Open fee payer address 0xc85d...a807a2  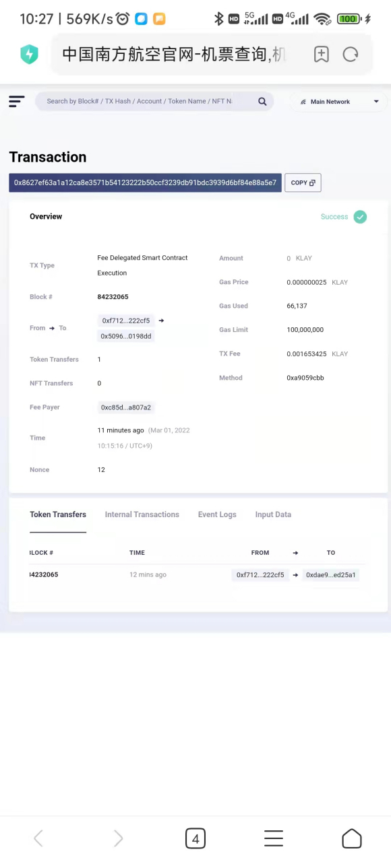126,407
